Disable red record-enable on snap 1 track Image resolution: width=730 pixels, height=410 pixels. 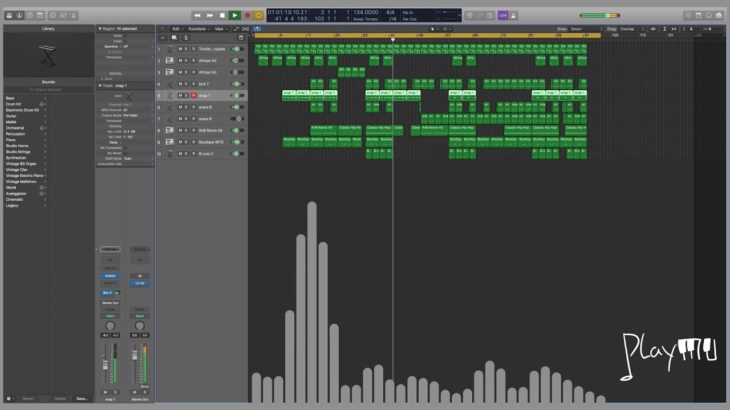194,95
